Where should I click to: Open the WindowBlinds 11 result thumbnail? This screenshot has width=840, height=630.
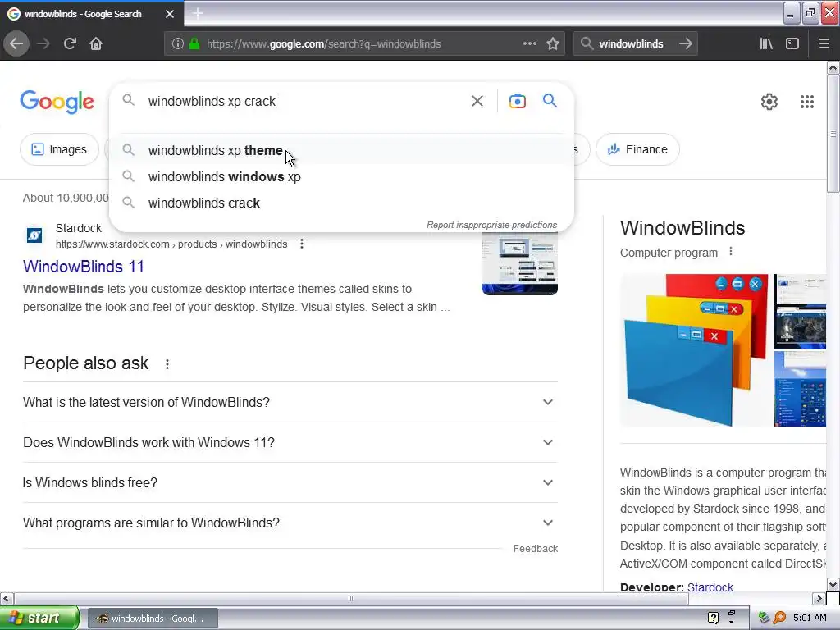(519, 263)
